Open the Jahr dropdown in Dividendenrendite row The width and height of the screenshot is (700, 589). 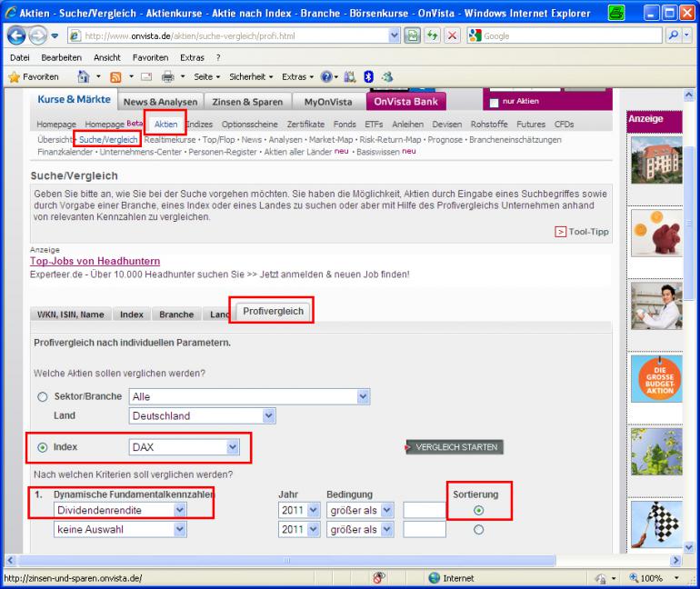click(x=314, y=510)
